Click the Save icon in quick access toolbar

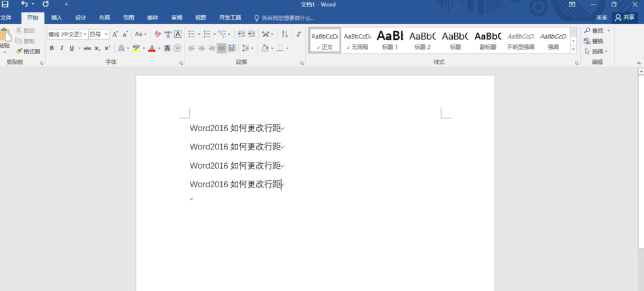pos(5,4)
